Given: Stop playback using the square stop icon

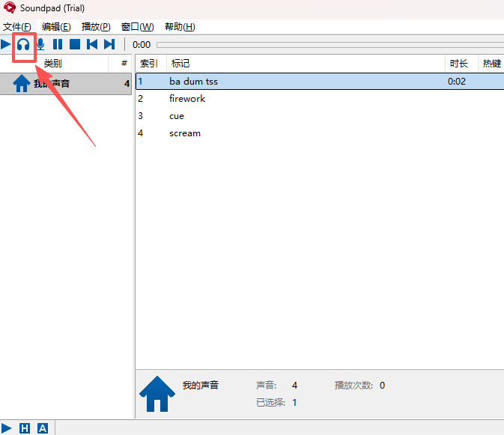Looking at the screenshot, I should [x=75, y=44].
